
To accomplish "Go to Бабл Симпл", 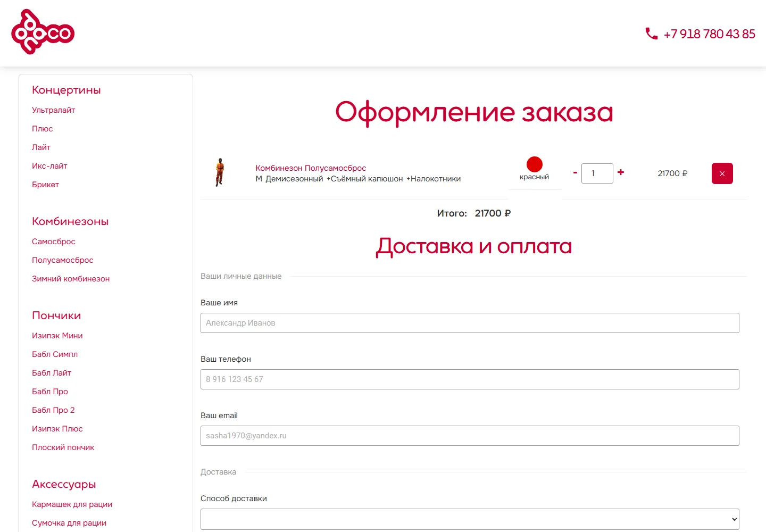I will pos(55,354).
